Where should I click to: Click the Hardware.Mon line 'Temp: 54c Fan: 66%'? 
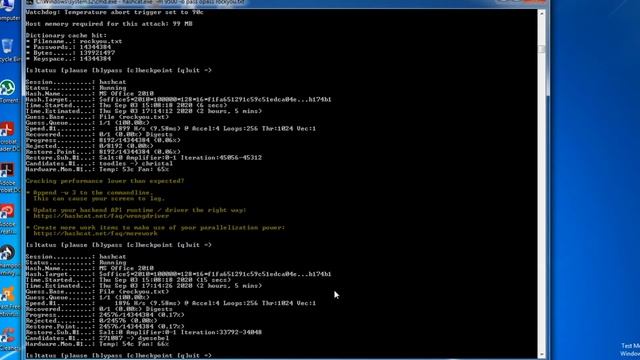97,344
